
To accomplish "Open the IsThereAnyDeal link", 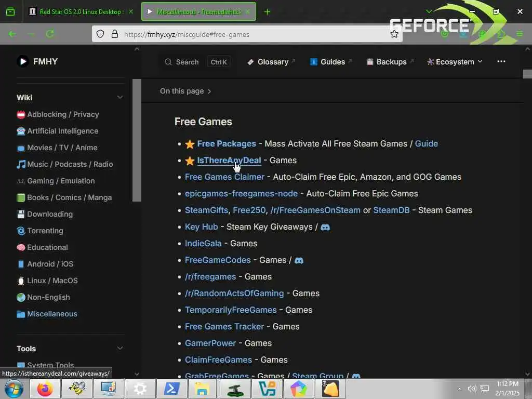I will tap(229, 160).
